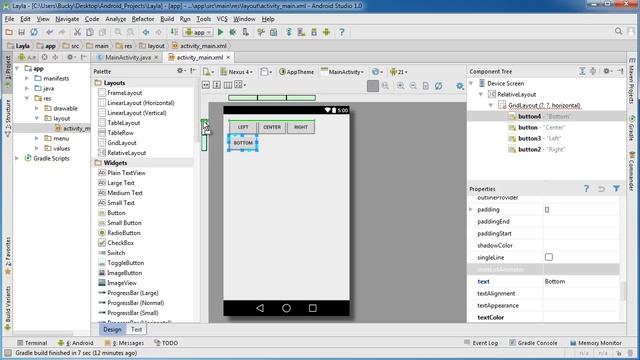This screenshot has width=640, height=360.
Task: Open the TODO tool window
Action: pyautogui.click(x=166, y=343)
